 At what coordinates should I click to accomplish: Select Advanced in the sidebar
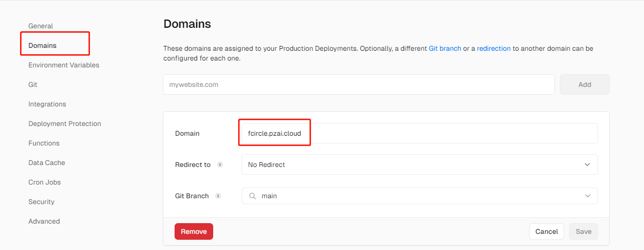44,221
